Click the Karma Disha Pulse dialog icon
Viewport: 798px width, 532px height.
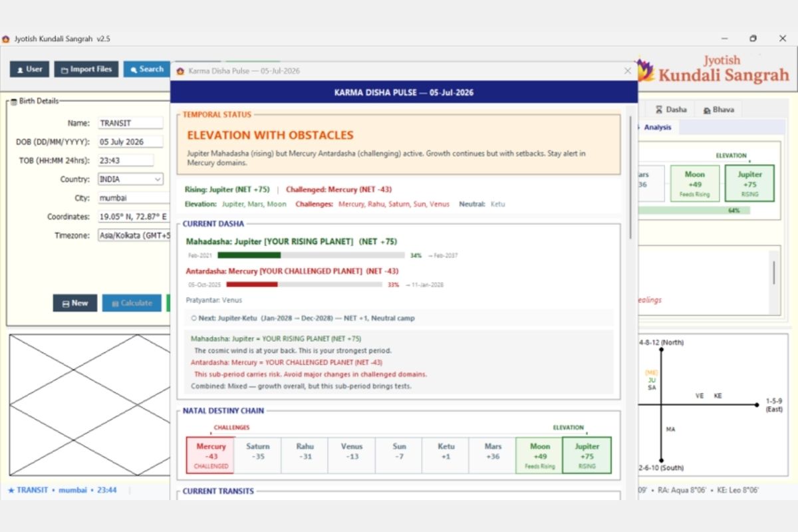pos(180,70)
